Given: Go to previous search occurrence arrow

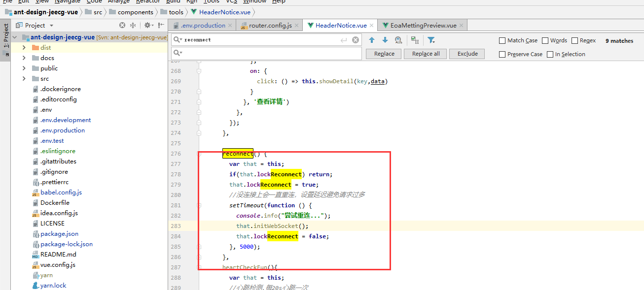Looking at the screenshot, I should click(x=372, y=40).
